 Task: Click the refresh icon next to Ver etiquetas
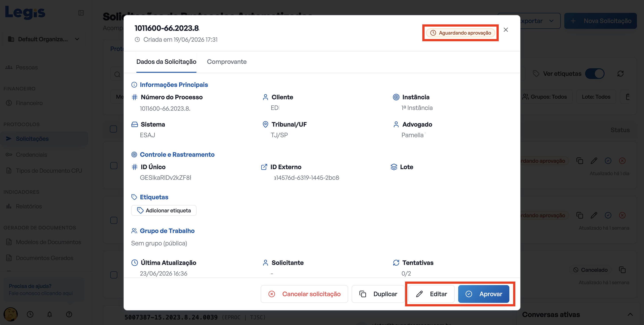(x=620, y=74)
